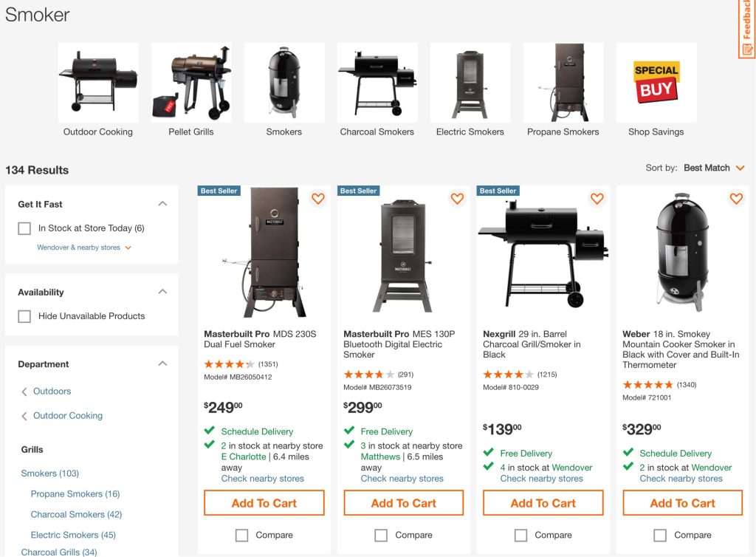Select the Electric Smokers category icon
This screenshot has width=756, height=557.
pos(470,82)
